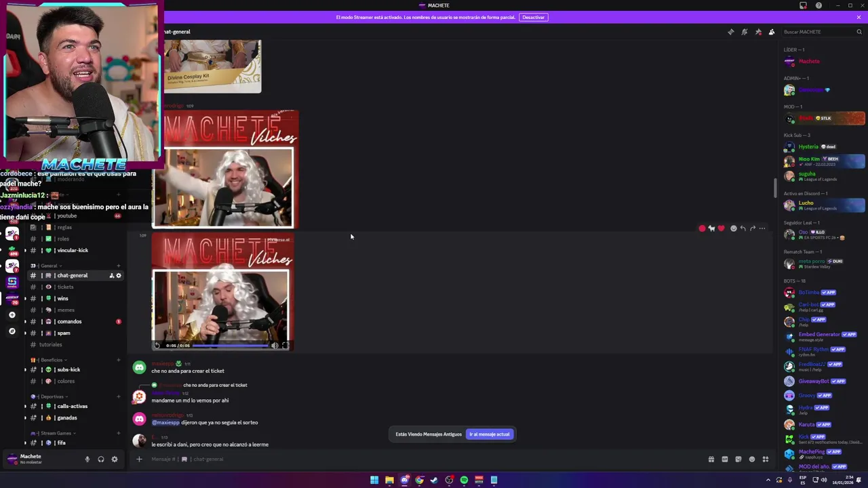This screenshot has height=488, width=868.
Task: Click the add a server plus icon
Action: pos(12,315)
